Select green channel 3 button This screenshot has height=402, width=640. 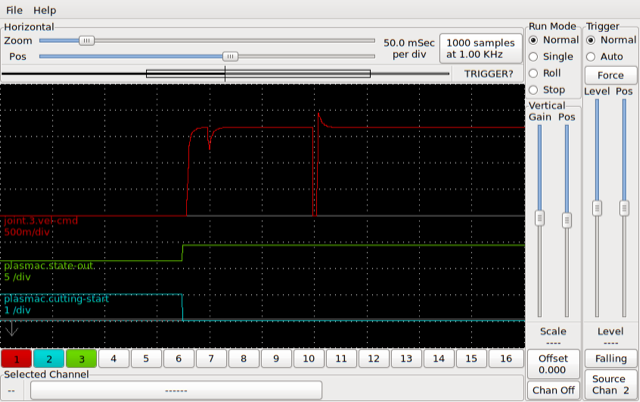(80, 358)
